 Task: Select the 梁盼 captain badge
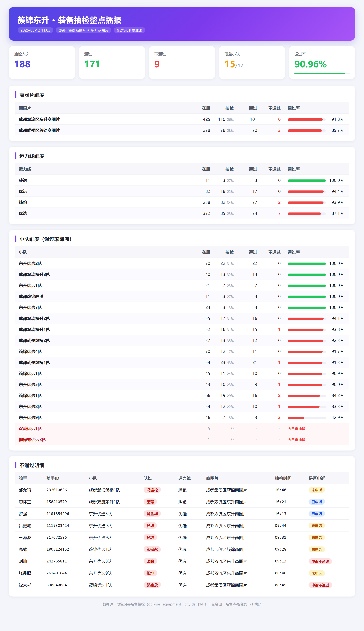tap(150, 561)
